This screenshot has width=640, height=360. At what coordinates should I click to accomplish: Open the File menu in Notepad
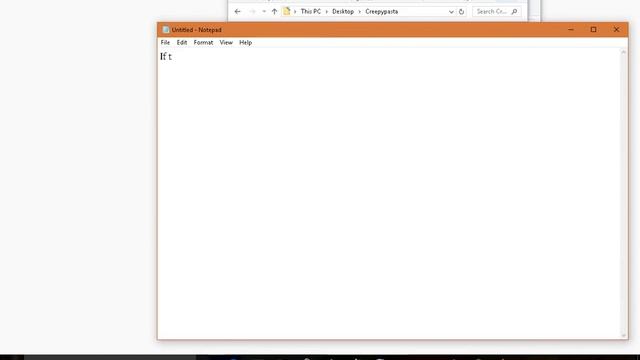[x=165, y=42]
